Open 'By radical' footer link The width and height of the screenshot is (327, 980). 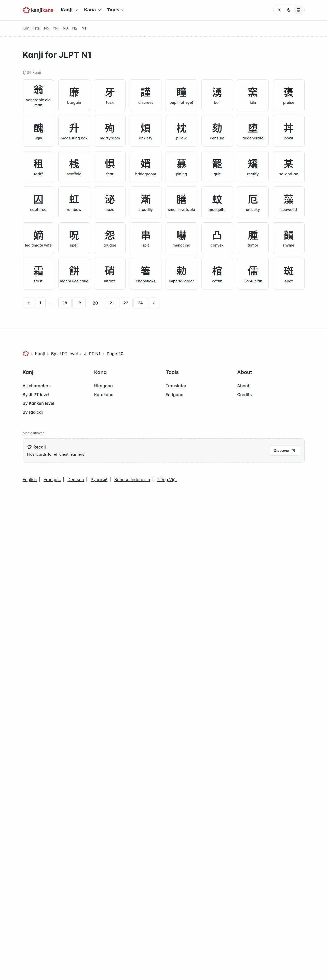pyautogui.click(x=33, y=412)
